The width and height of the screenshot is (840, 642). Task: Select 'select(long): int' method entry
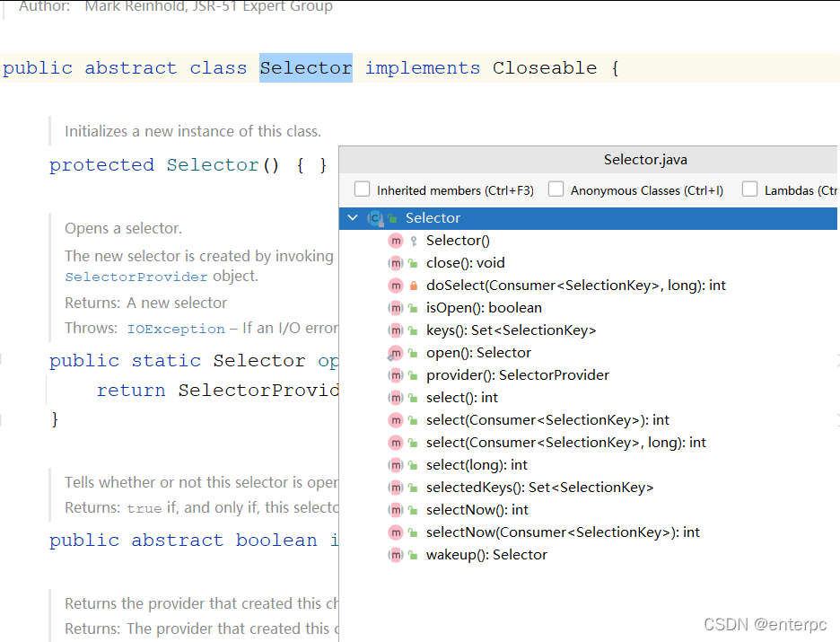pos(477,465)
